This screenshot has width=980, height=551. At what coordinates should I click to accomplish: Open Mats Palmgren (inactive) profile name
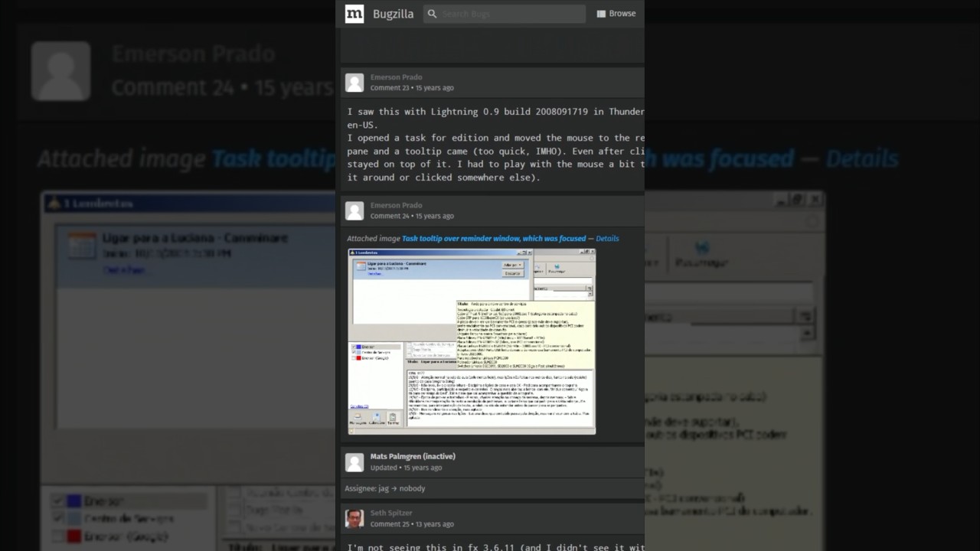coord(413,456)
